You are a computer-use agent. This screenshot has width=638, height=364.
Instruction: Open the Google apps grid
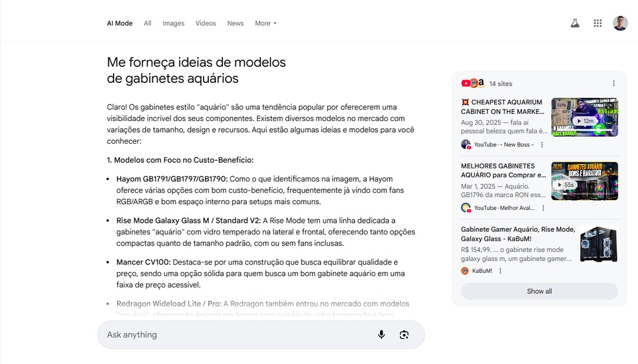pos(597,23)
